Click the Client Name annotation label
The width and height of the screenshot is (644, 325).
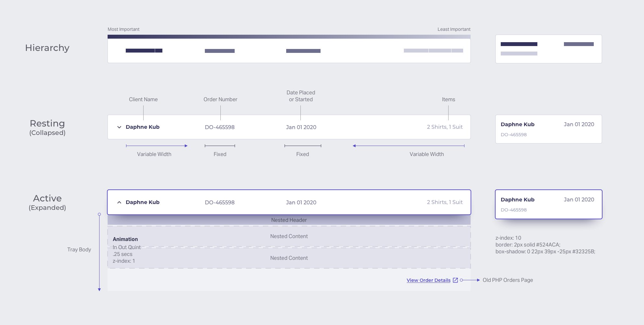click(143, 99)
